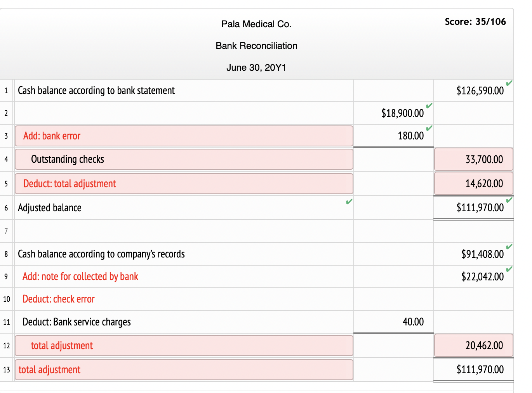Click the 'total adjustment' cell on row 12
532x393 pixels.
click(184, 346)
